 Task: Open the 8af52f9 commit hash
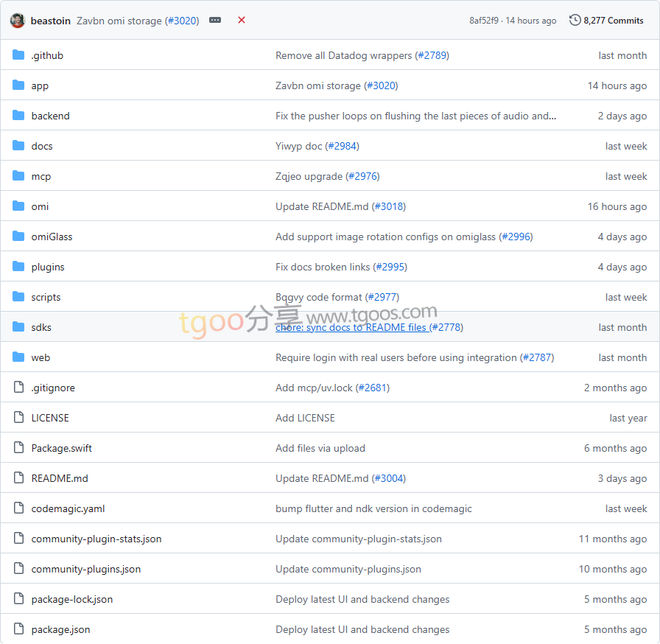tap(483, 21)
